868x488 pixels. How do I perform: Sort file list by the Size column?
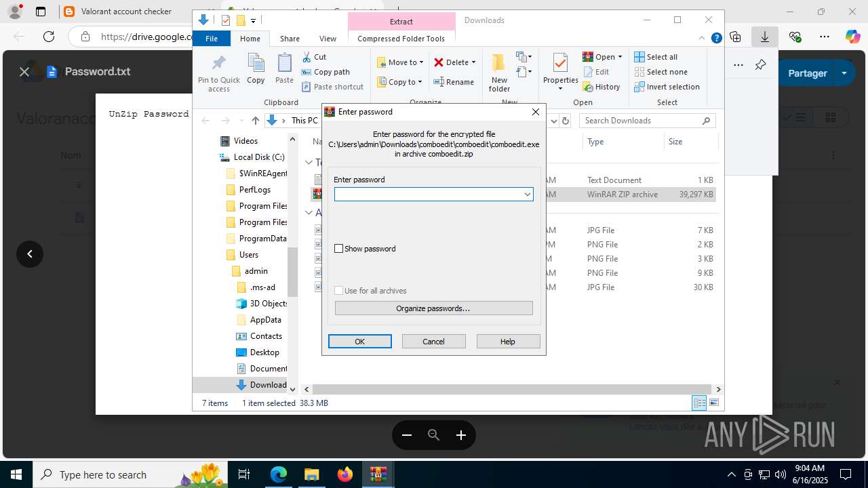point(690,142)
